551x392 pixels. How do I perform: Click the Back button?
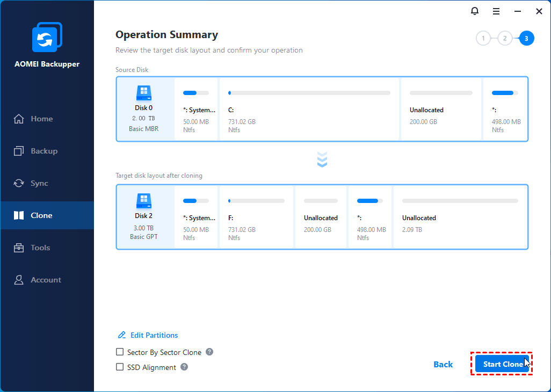pos(443,364)
